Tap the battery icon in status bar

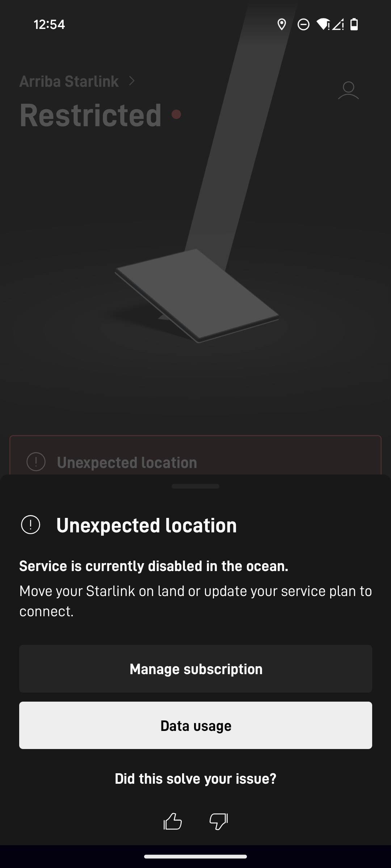354,25
